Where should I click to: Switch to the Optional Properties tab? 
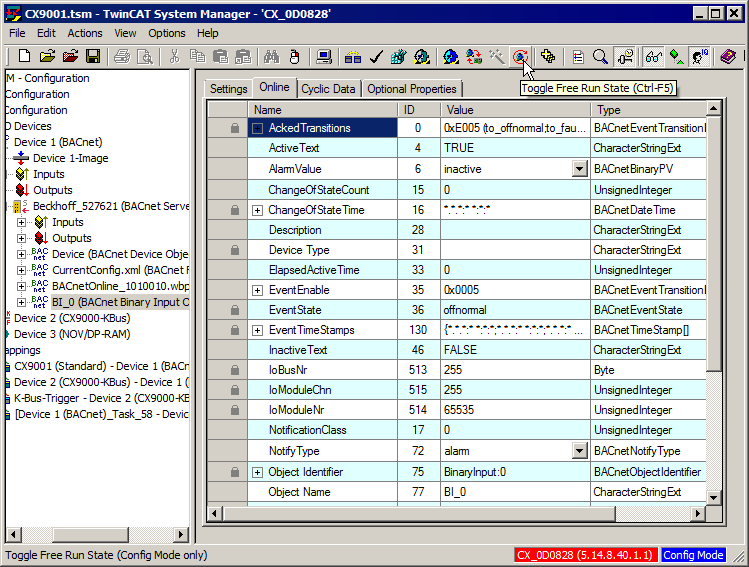(412, 89)
